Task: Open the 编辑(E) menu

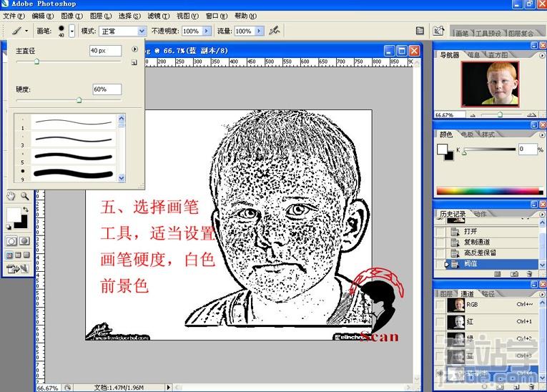Action: click(x=43, y=16)
